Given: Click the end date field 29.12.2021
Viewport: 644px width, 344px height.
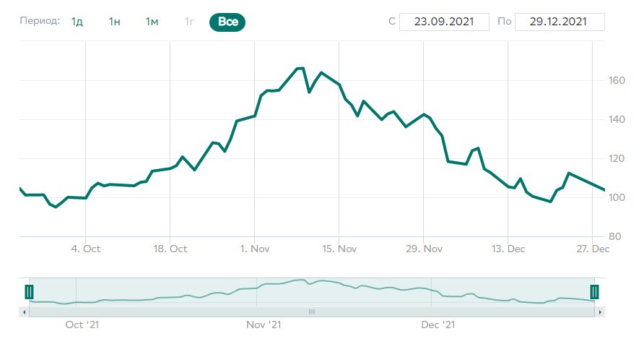Looking at the screenshot, I should 560,22.
